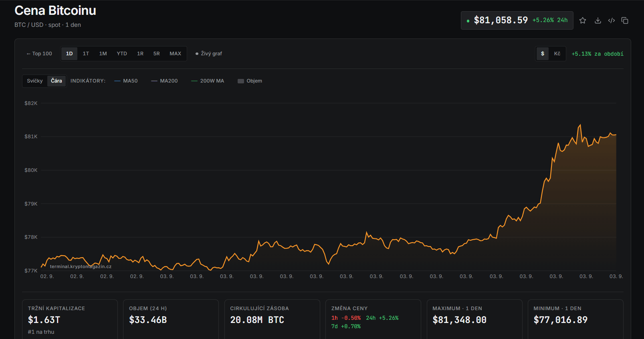Viewport: 644px width, 339px height.
Task: Click the #1 na trhu rank text
Action: tap(41, 332)
